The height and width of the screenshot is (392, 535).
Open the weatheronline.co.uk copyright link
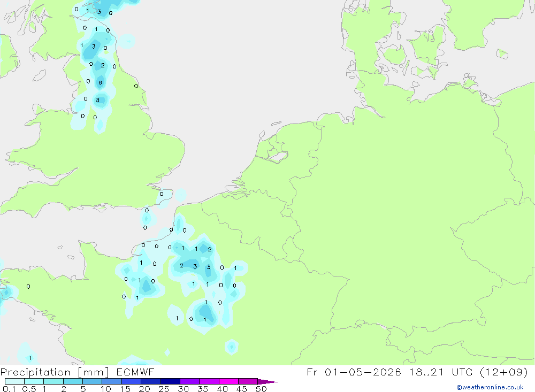click(490, 387)
